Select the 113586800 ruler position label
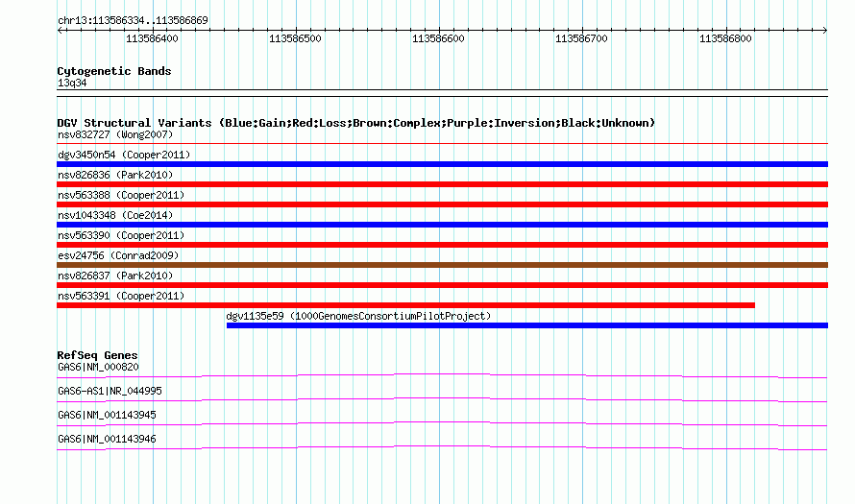855x504 pixels. [x=725, y=38]
